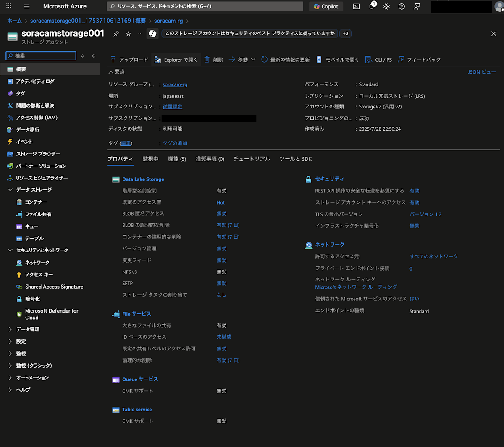Open the 従量課金 subscription link
The image size is (504, 447).
[172, 107]
